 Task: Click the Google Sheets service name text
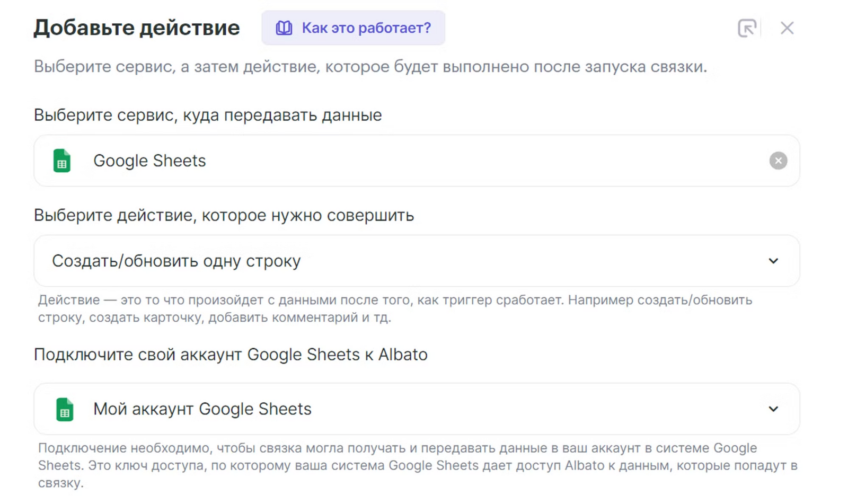[x=149, y=161]
